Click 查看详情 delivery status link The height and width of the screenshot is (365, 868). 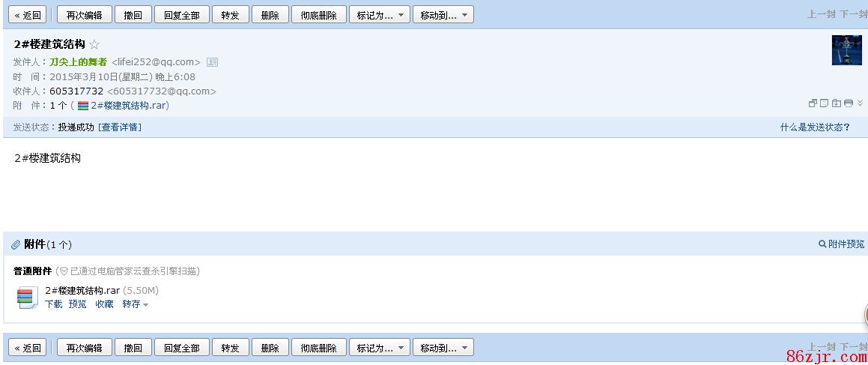tap(120, 127)
